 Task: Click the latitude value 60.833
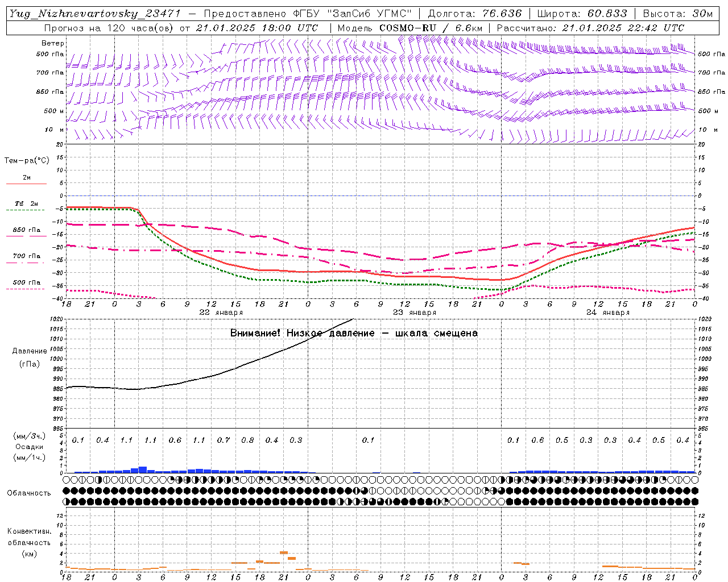(x=607, y=14)
